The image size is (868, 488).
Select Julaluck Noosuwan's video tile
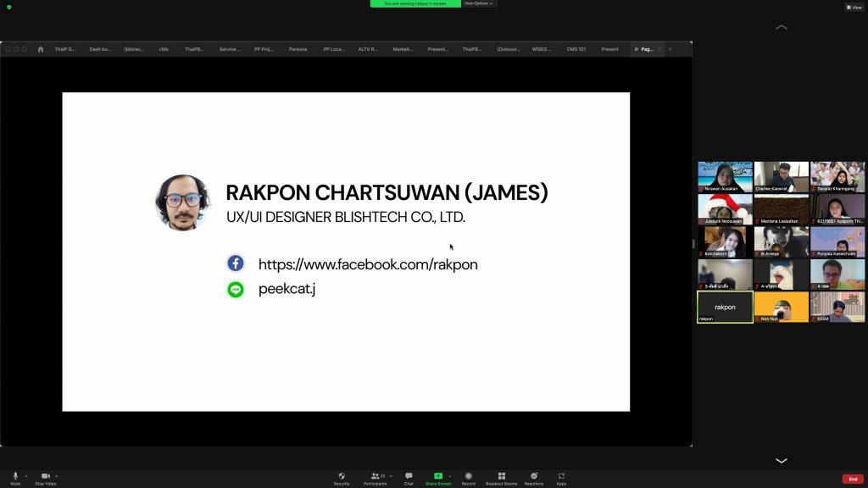726,209
